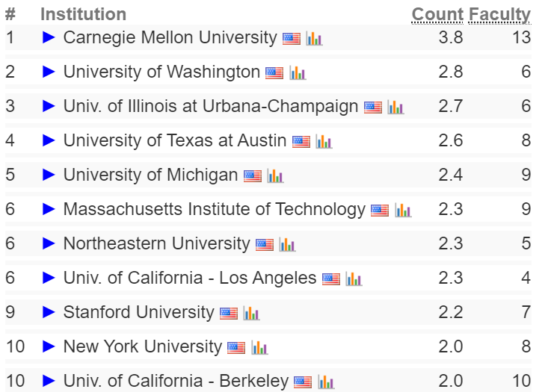The height and width of the screenshot is (392, 548).
Task: Expand Carnegie Mellon University faculty list
Action: point(49,37)
